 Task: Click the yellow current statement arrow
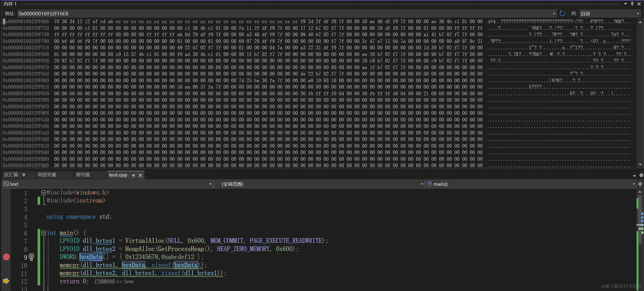point(6,281)
